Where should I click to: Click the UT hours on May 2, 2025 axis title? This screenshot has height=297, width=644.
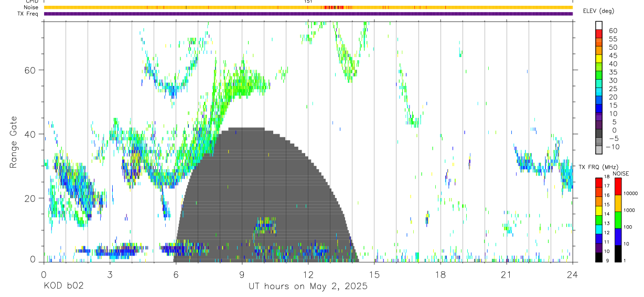[x=308, y=287]
